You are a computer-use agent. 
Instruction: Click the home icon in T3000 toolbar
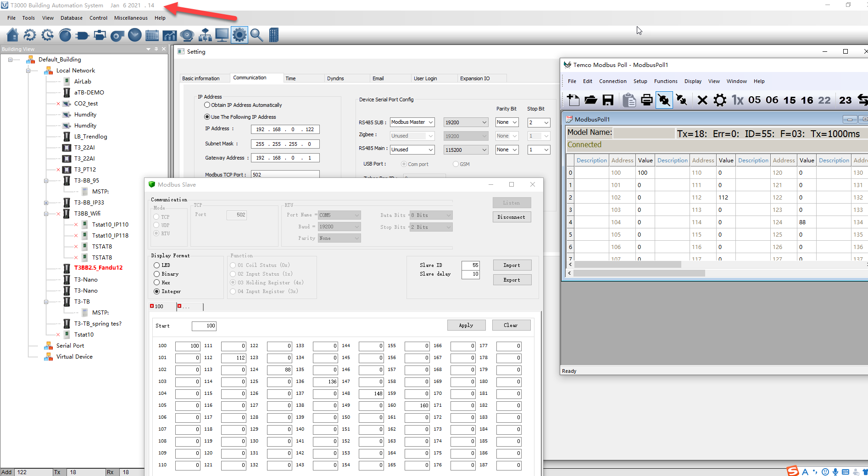[x=13, y=35]
